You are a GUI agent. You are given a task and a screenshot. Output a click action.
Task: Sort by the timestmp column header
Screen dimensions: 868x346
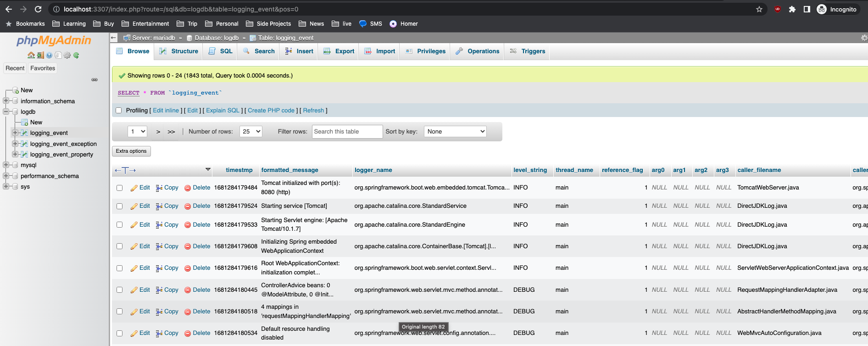coord(239,170)
